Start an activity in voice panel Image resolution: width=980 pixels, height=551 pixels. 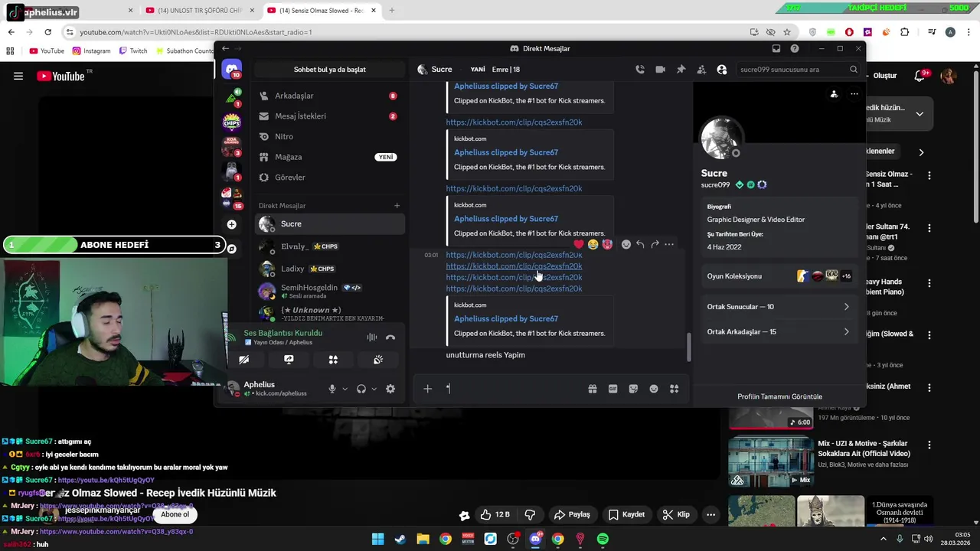tap(333, 360)
